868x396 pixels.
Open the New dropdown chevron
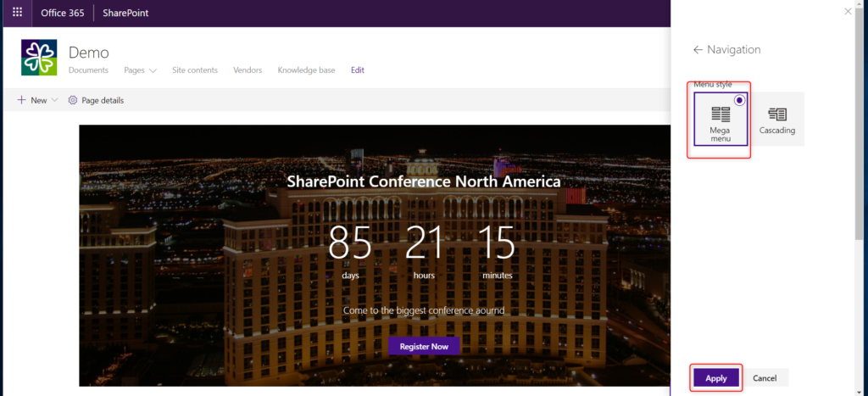pos(54,100)
